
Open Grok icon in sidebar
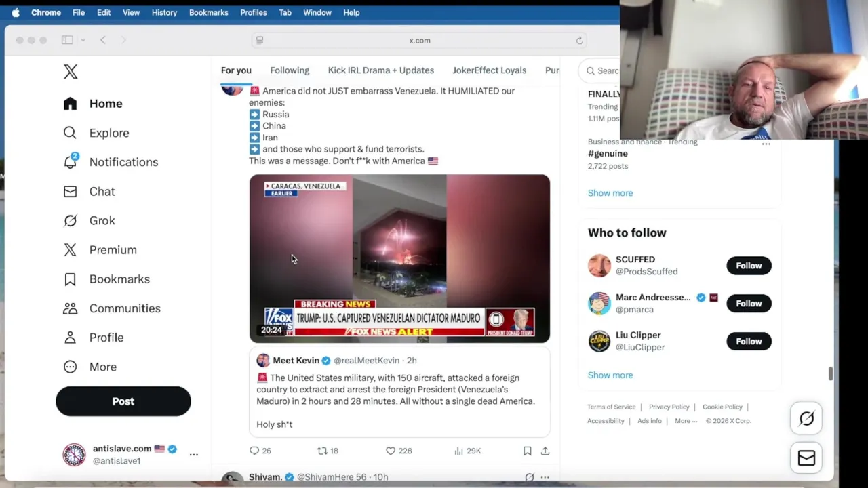click(x=70, y=220)
